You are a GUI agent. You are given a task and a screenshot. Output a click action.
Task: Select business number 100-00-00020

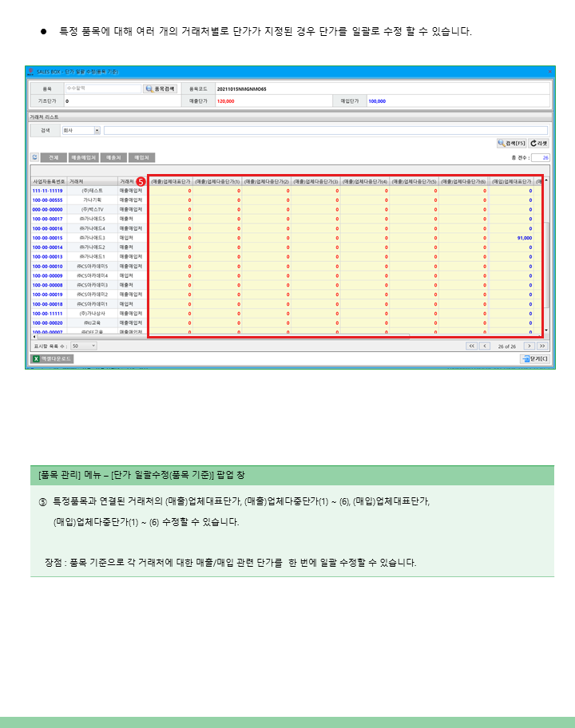pyautogui.click(x=47, y=323)
